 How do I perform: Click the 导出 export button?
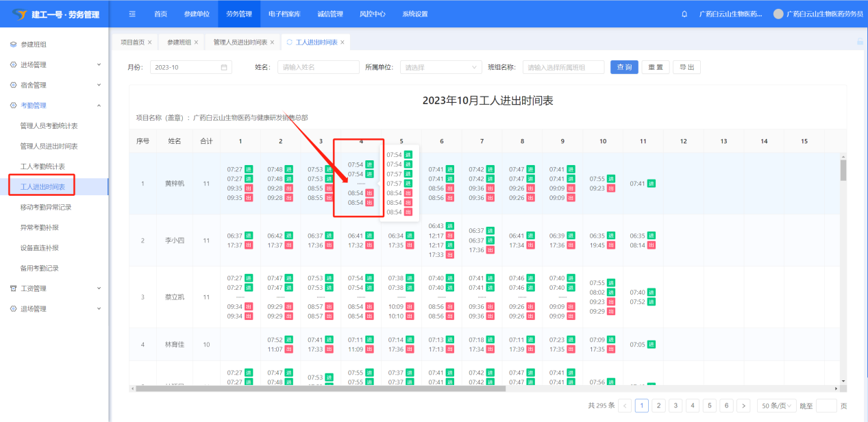pos(686,67)
